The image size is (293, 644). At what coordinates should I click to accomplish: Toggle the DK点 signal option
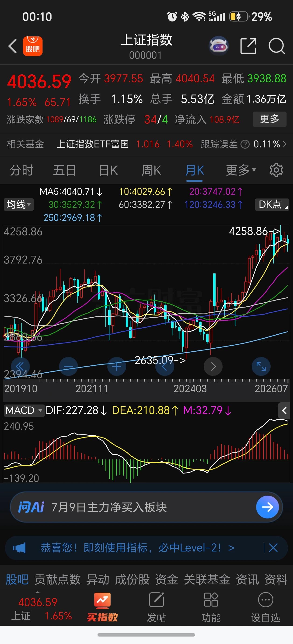pyautogui.click(x=272, y=204)
